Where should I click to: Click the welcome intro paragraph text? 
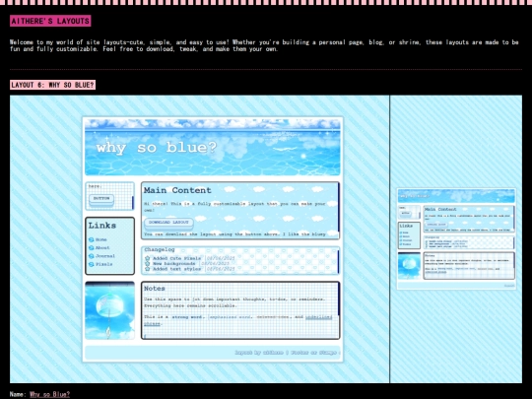tap(264, 45)
